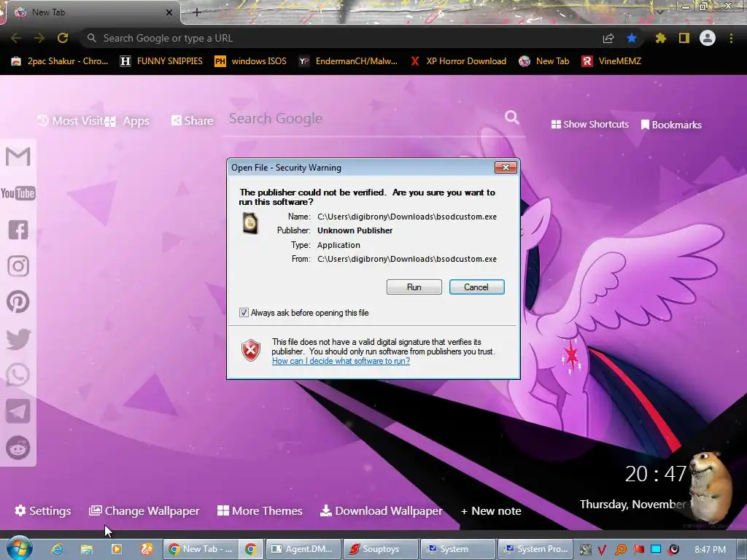Open 2pac Shakur bookmark
This screenshot has height=560, width=747.
[60, 61]
